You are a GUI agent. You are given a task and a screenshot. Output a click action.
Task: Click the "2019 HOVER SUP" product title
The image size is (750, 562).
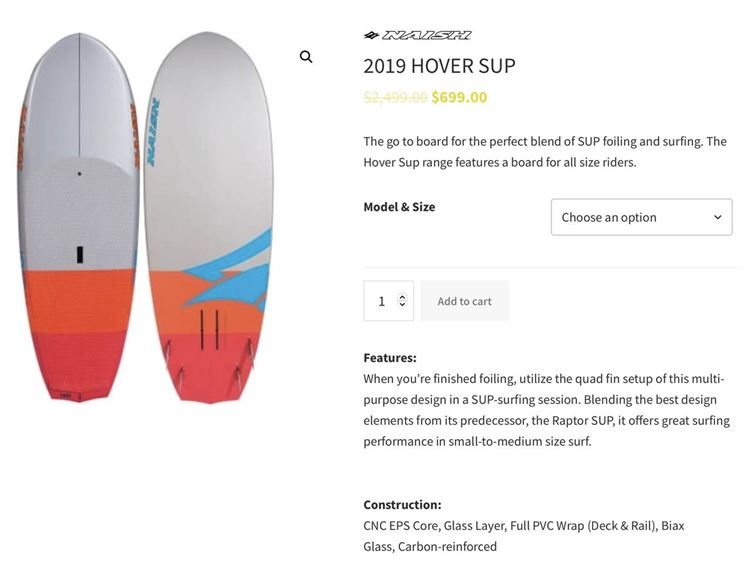click(x=439, y=66)
